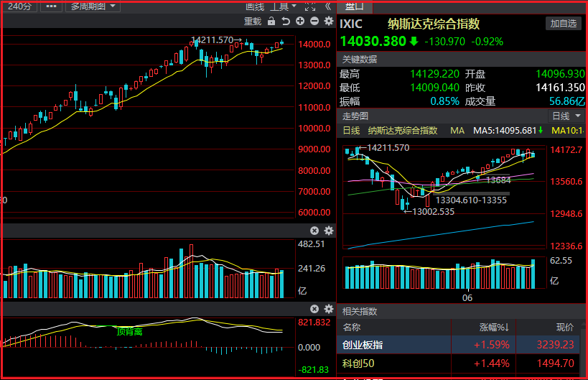Click the 名称 column header
588x380 pixels.
click(x=351, y=328)
